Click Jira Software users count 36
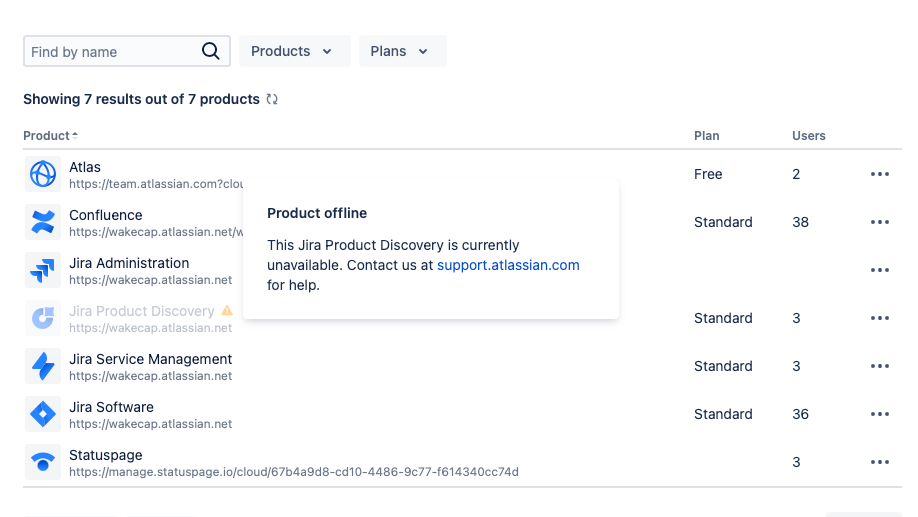Viewport: 918px width, 517px height. pyautogui.click(x=800, y=414)
